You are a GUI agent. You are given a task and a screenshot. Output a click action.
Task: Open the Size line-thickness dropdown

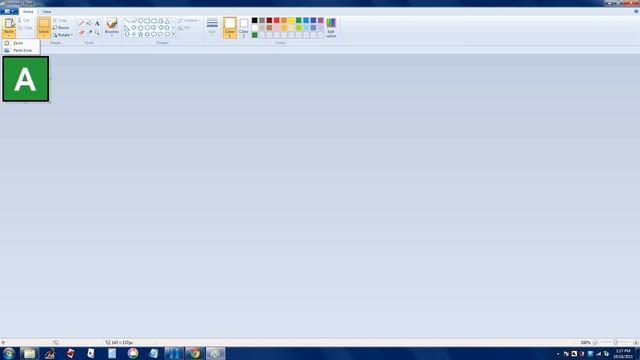point(212,28)
